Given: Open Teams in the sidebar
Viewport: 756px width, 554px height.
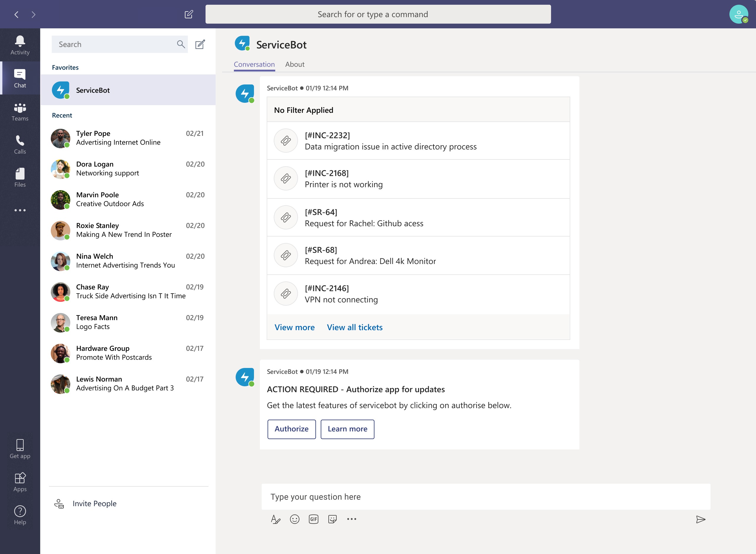Looking at the screenshot, I should pos(20,112).
